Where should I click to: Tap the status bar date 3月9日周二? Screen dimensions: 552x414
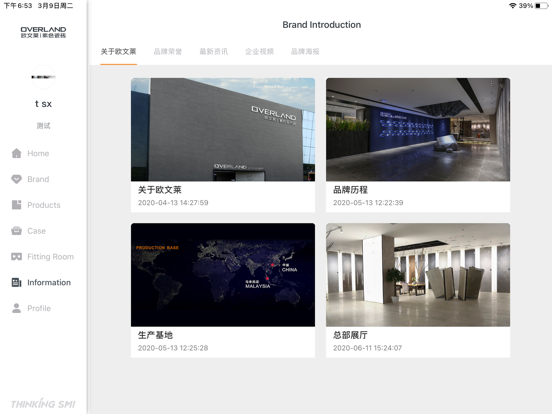coord(56,6)
